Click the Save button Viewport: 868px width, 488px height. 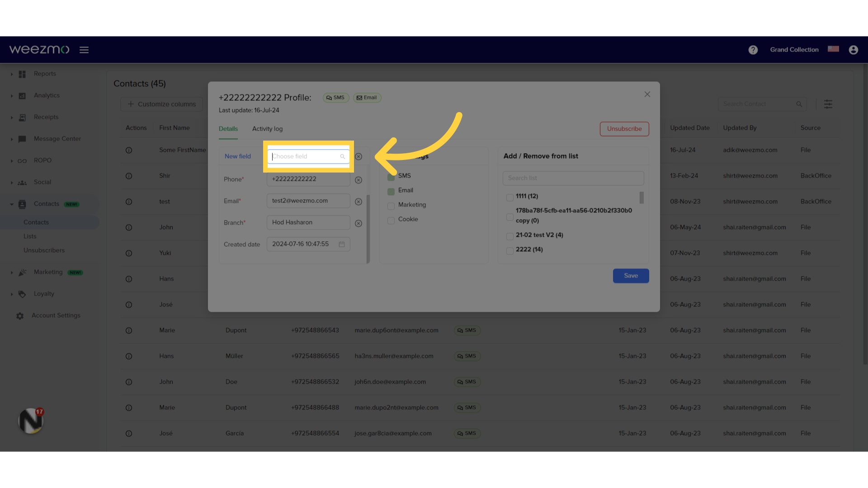point(631,276)
